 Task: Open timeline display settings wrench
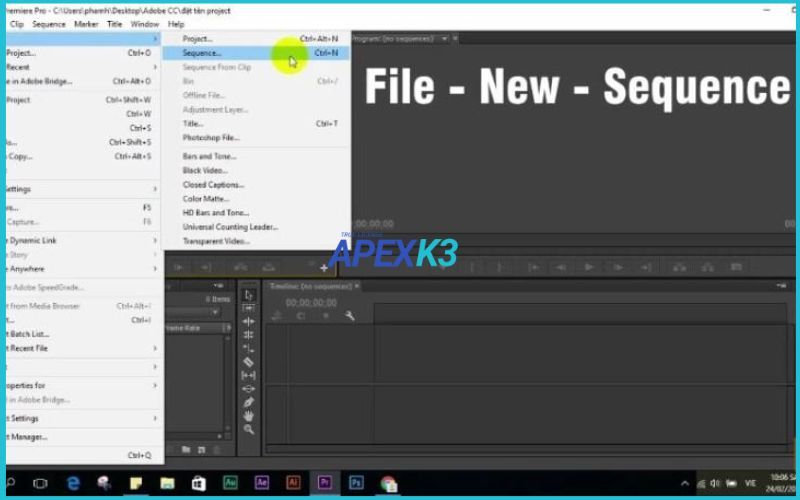pos(350,316)
